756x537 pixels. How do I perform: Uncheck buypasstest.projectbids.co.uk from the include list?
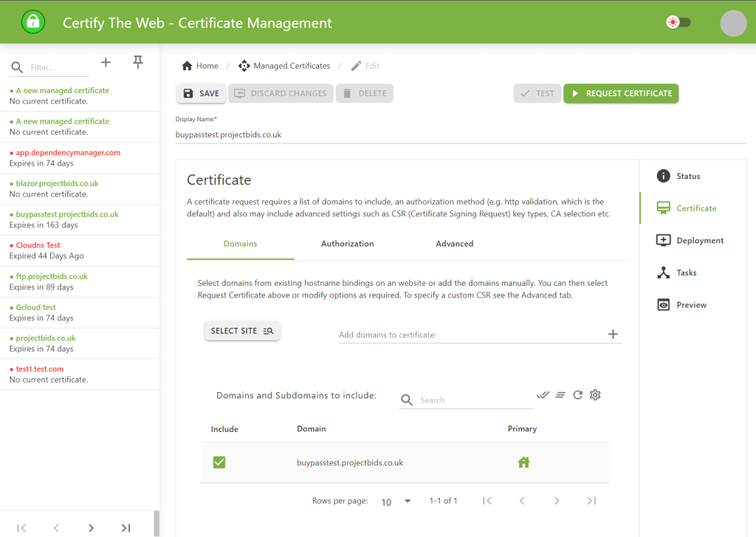[219, 462]
